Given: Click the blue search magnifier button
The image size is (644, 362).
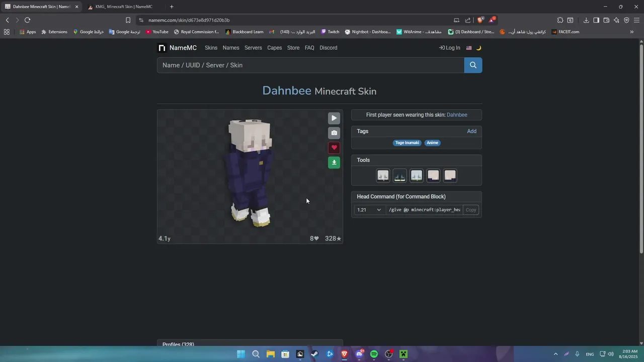Looking at the screenshot, I should point(473,65).
